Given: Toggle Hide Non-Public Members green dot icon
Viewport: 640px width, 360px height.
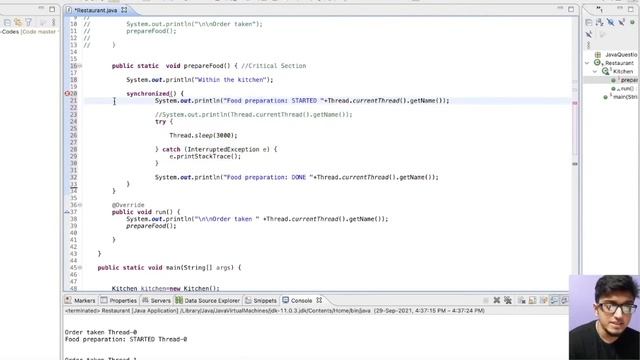Looking at the screenshot, I should click(633, 22).
